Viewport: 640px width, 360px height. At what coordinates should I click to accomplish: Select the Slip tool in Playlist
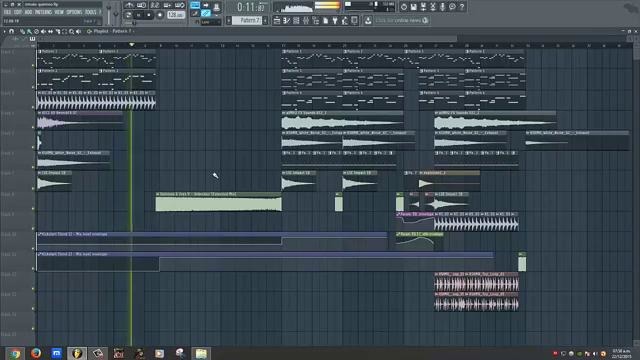[x=50, y=31]
